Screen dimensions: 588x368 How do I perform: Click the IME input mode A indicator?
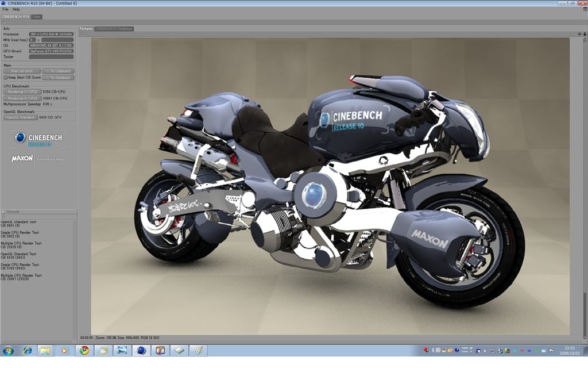[433, 350]
